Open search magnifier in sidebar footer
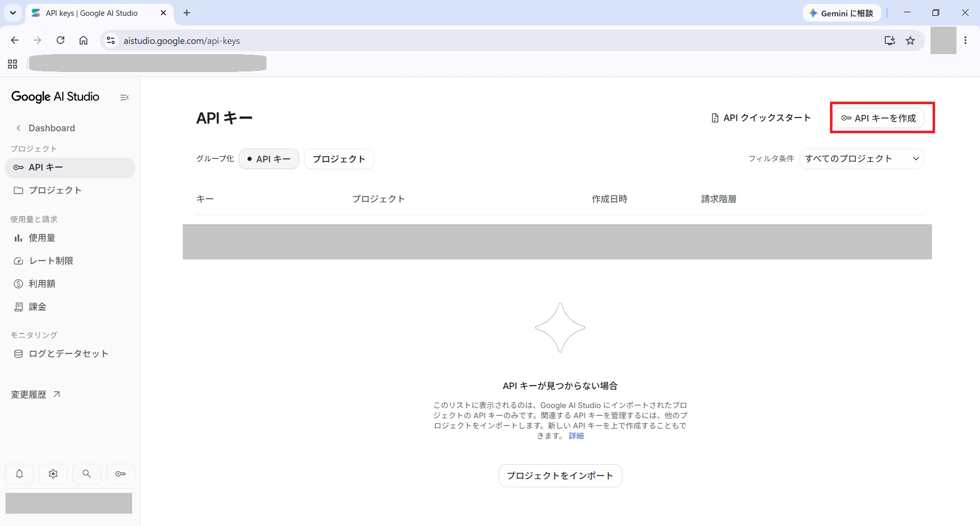 click(87, 474)
